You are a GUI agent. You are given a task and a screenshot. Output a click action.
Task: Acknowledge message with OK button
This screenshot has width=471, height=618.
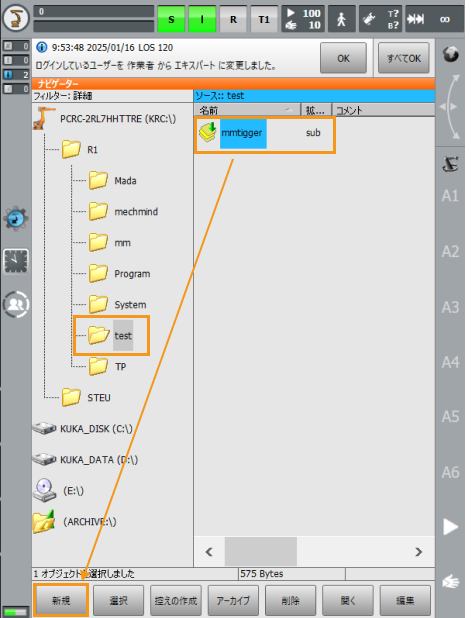point(343,58)
